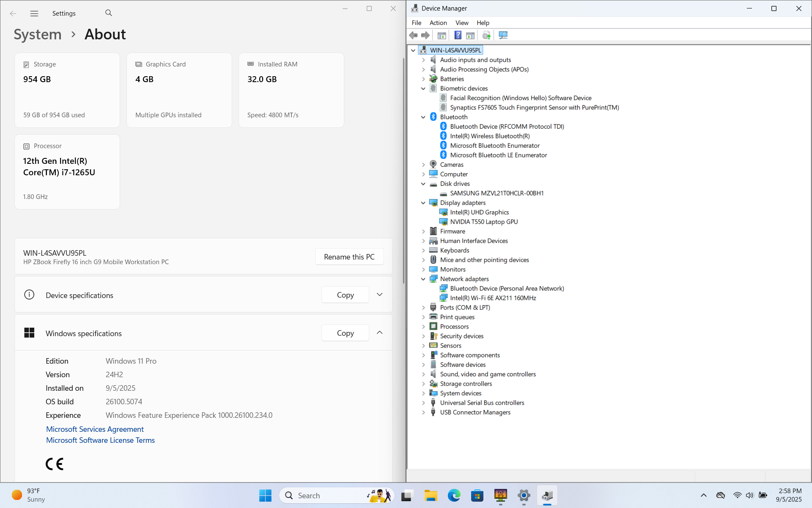Select the WIN-L4SAVVU95PL root node

[x=455, y=50]
